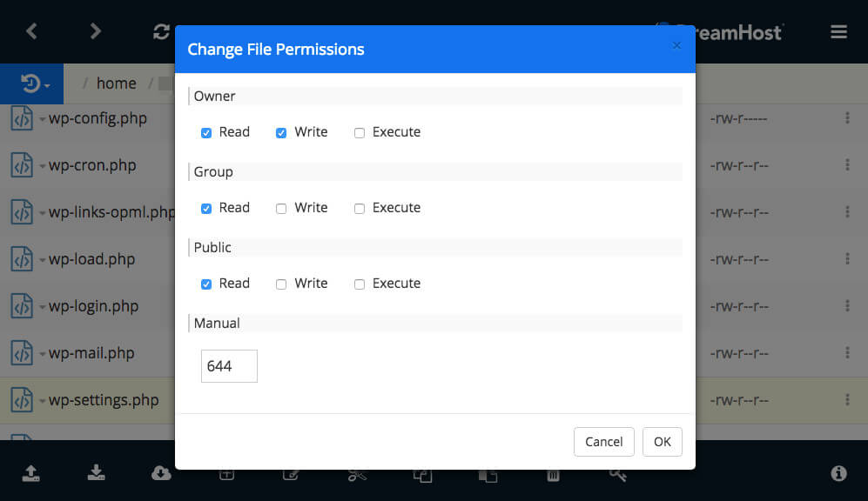The image size is (868, 501).
Task: Click the download icon in bottom toolbar
Action: point(97,473)
